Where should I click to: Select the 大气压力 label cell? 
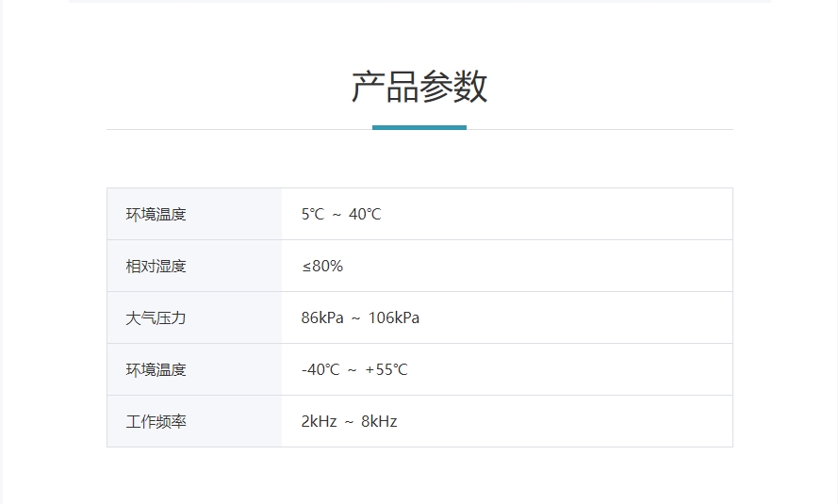click(x=194, y=317)
